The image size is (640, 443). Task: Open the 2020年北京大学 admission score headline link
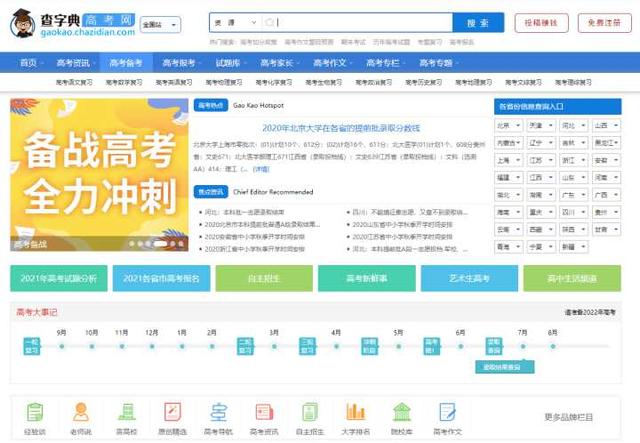pos(340,128)
